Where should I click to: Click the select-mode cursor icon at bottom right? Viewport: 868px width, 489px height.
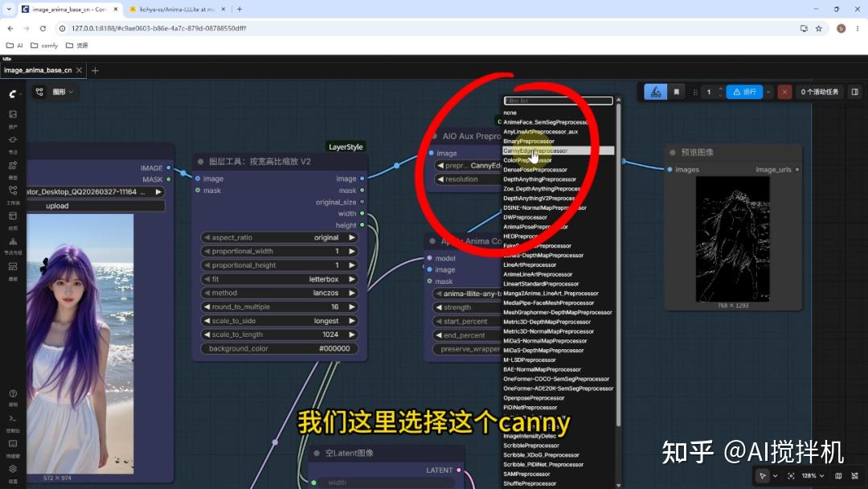pos(763,475)
